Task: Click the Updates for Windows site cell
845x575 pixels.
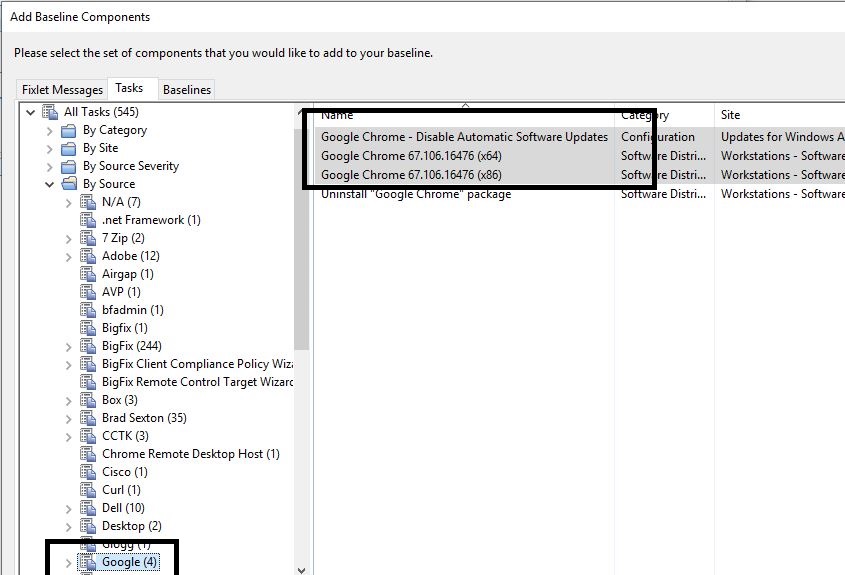Action: coord(782,137)
